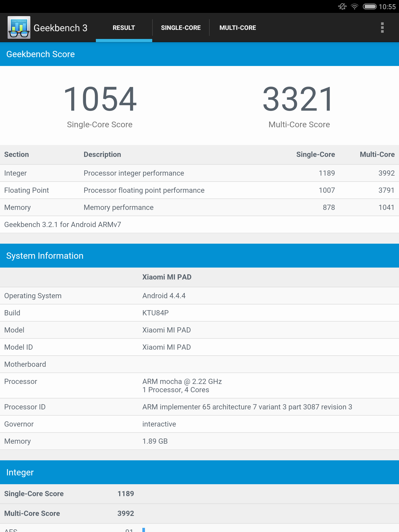
Task: Tap the Build row label
Action: click(12, 313)
